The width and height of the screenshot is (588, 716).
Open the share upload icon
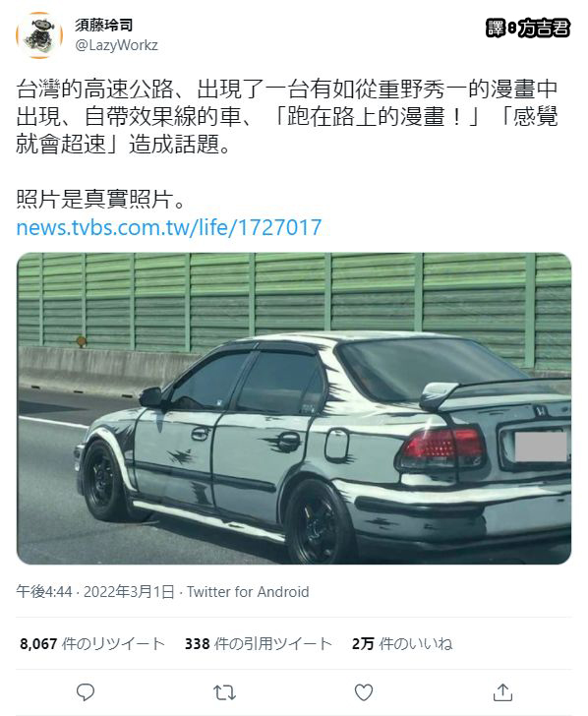502,692
